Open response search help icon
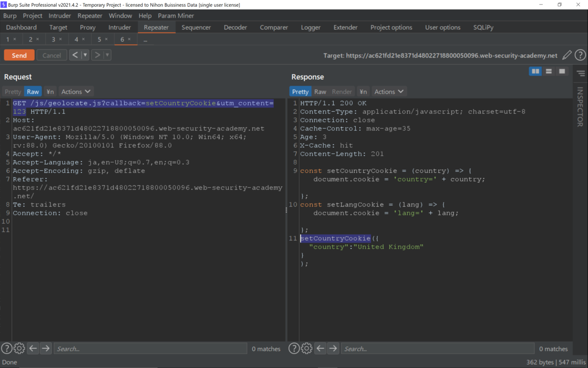Viewport: 588px width, 368px height. pyautogui.click(x=294, y=348)
